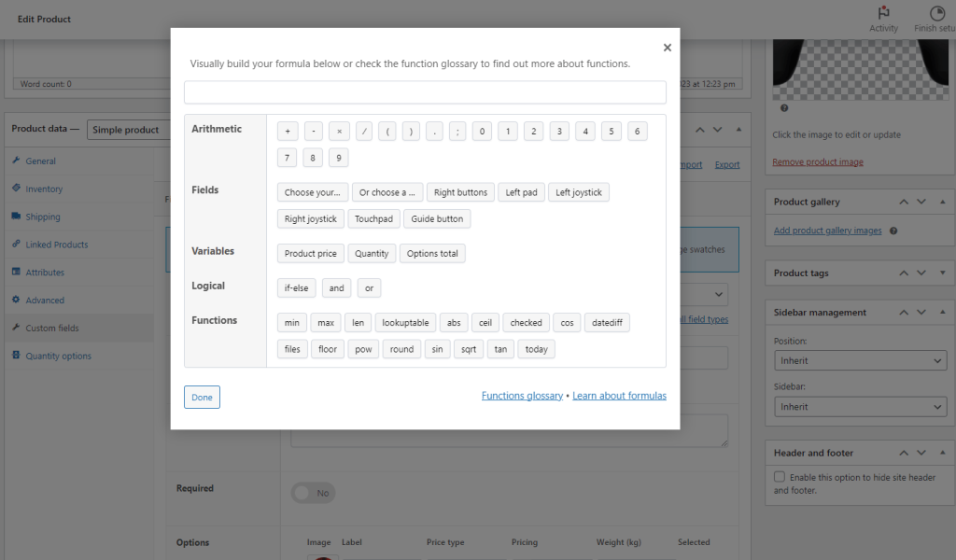Toggle the Required switch to Yes
Viewport: 956px width, 560px height.
click(312, 492)
